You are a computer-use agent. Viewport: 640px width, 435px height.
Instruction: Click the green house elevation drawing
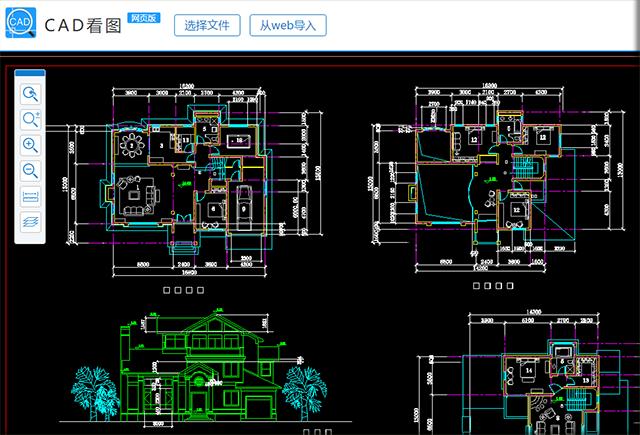(x=202, y=366)
